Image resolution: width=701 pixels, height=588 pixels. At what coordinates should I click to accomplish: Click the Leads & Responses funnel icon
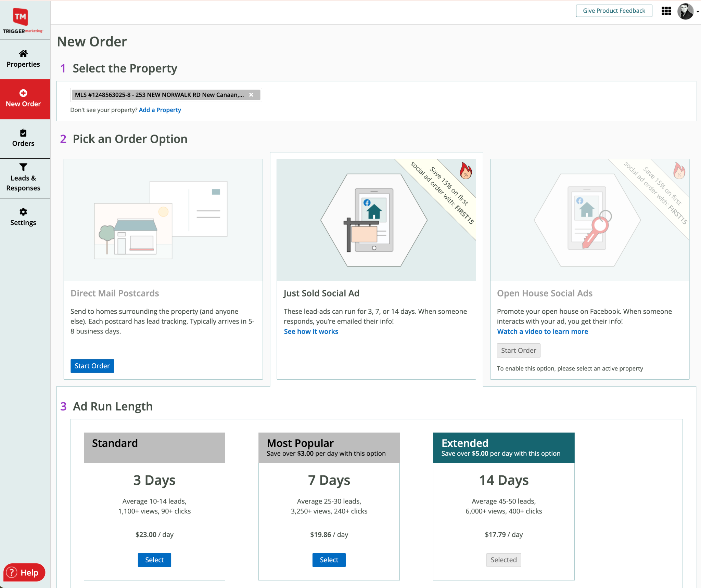tap(23, 167)
